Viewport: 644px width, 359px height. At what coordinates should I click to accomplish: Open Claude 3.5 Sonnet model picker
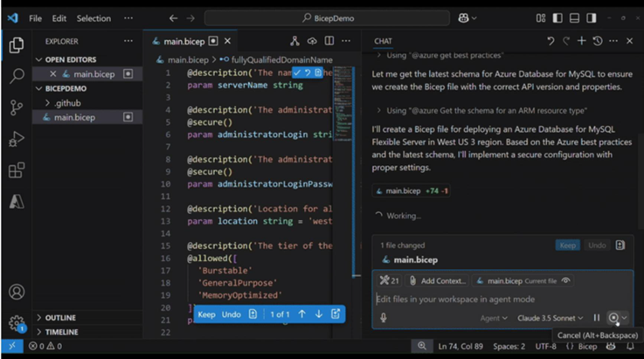[x=550, y=318]
